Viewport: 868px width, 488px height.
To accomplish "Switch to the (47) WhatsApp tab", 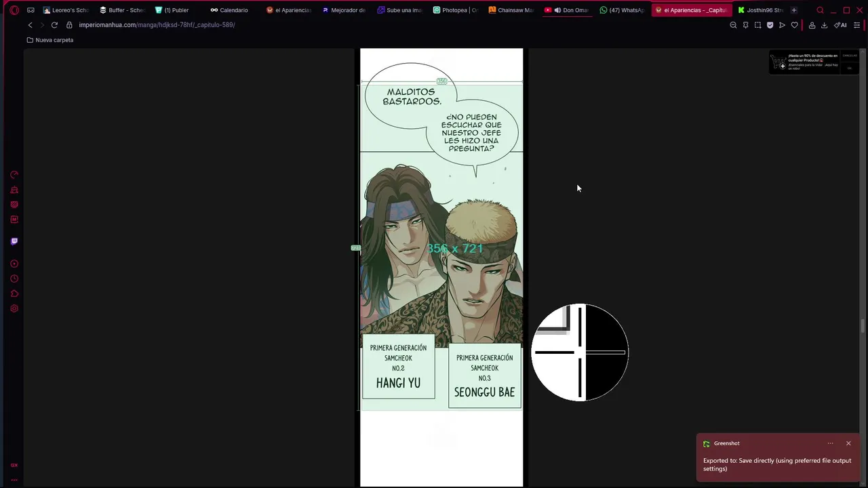I will [623, 10].
